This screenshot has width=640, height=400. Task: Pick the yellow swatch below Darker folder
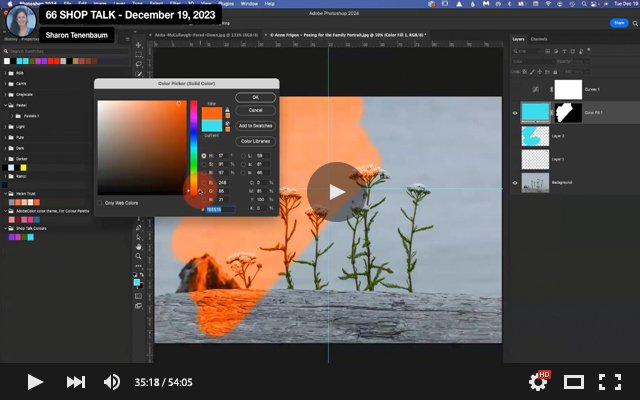coord(23,168)
